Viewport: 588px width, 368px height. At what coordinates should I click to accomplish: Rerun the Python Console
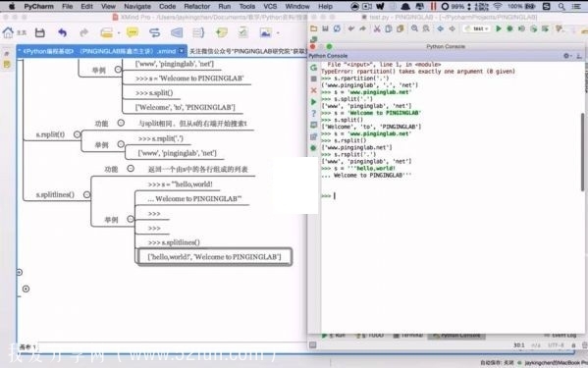pyautogui.click(x=313, y=68)
